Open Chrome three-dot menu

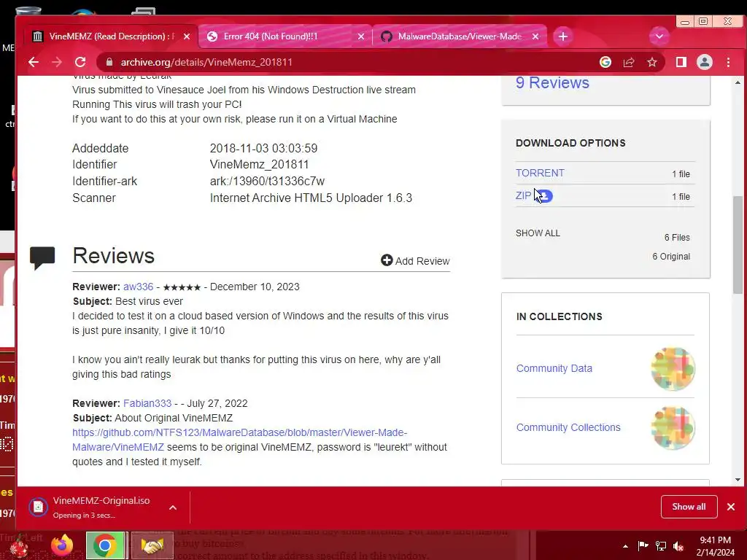(728, 62)
